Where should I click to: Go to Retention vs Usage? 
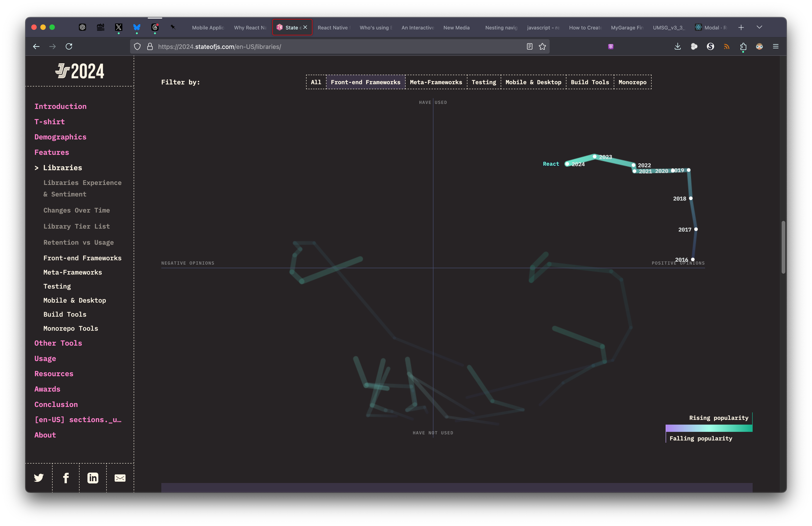pos(78,242)
